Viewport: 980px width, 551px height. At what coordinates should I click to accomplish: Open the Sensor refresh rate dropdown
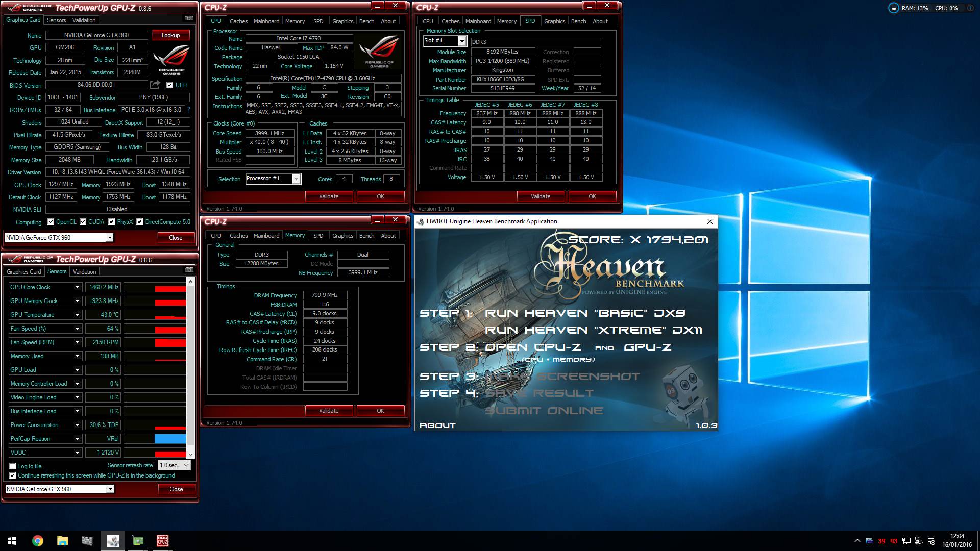click(174, 465)
